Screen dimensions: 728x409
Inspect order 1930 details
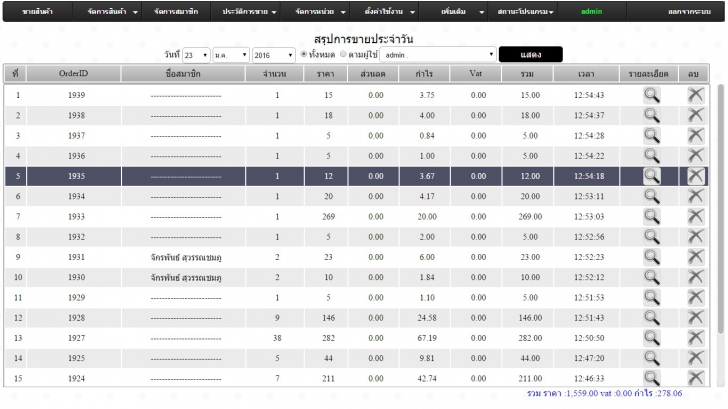[x=651, y=277]
